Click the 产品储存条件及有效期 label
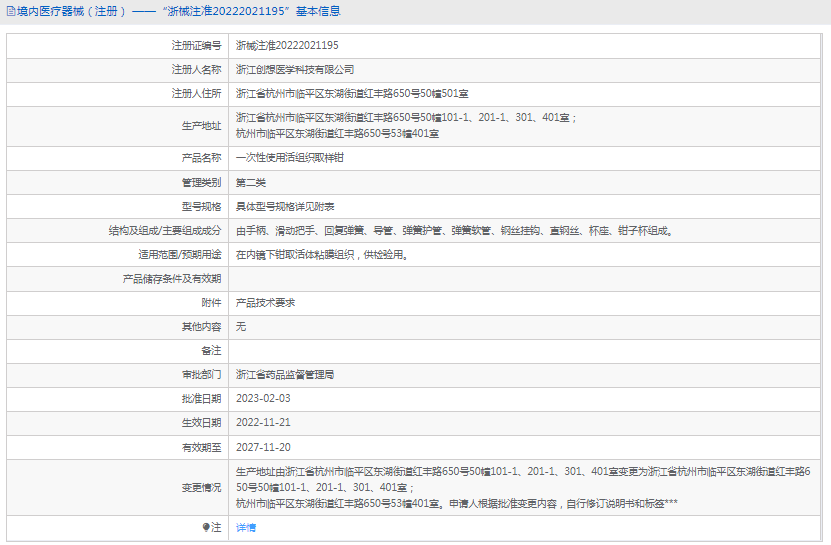Viewport: 831px width, 545px height. tap(172, 279)
